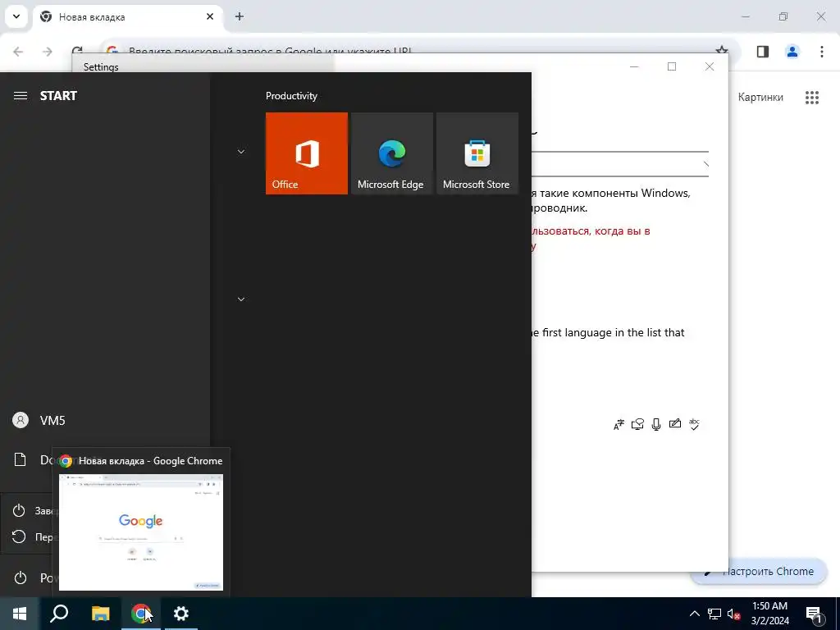Open the network status tray icon
The image size is (840, 630).
pos(714,614)
